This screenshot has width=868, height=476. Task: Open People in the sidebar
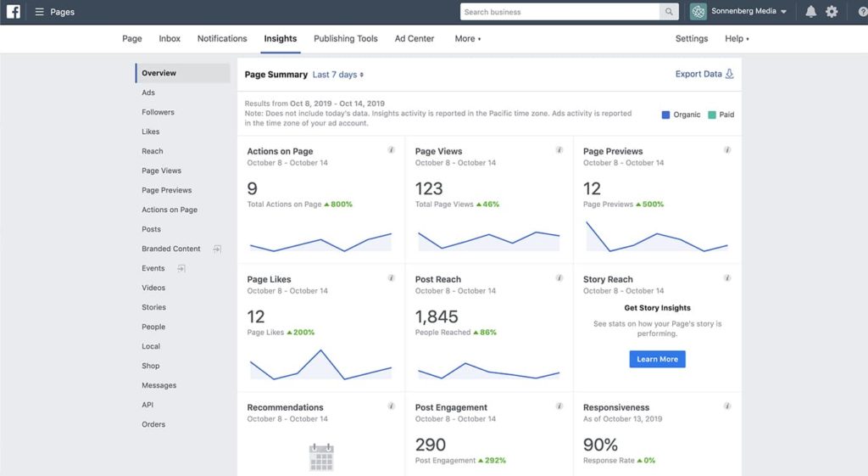pos(153,327)
